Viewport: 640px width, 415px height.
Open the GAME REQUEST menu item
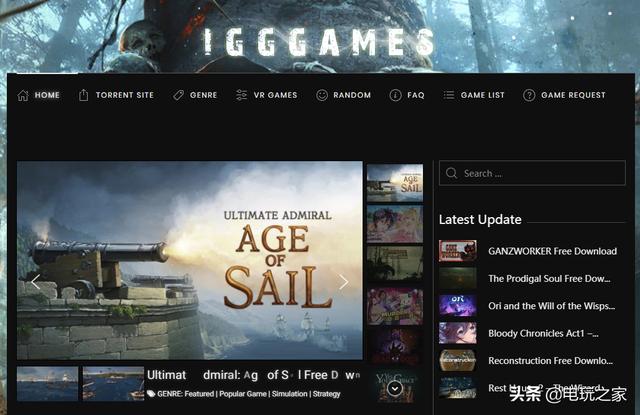click(x=573, y=95)
